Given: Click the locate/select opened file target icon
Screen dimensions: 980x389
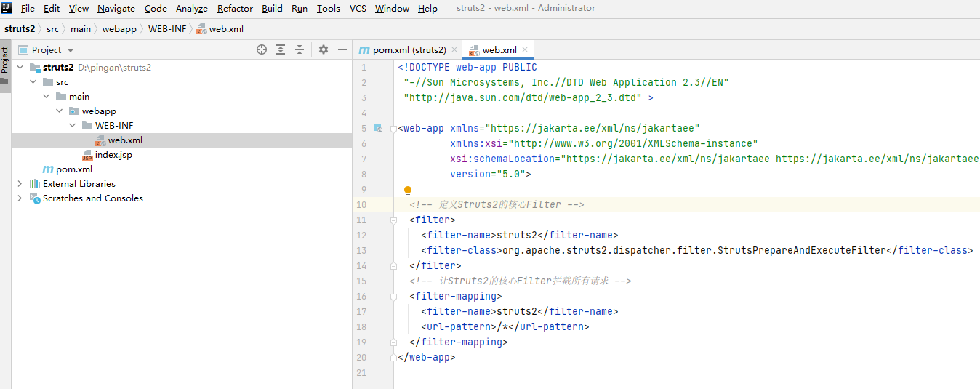Looking at the screenshot, I should [262, 49].
